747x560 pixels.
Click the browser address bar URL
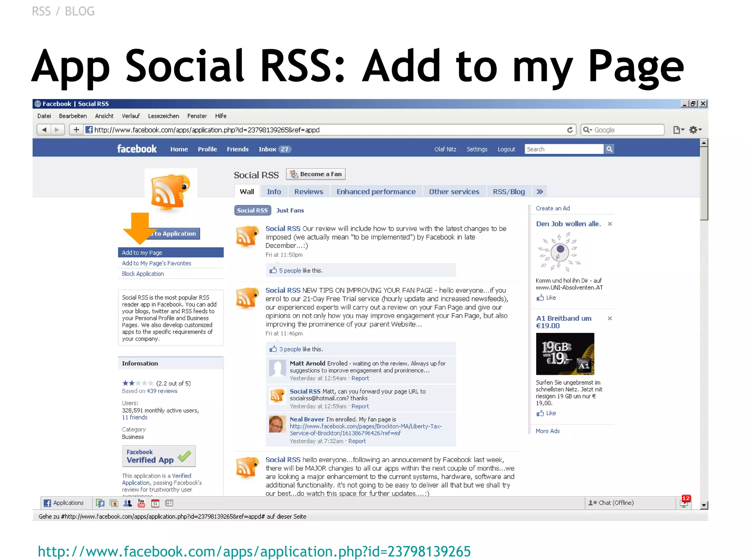tap(207, 130)
